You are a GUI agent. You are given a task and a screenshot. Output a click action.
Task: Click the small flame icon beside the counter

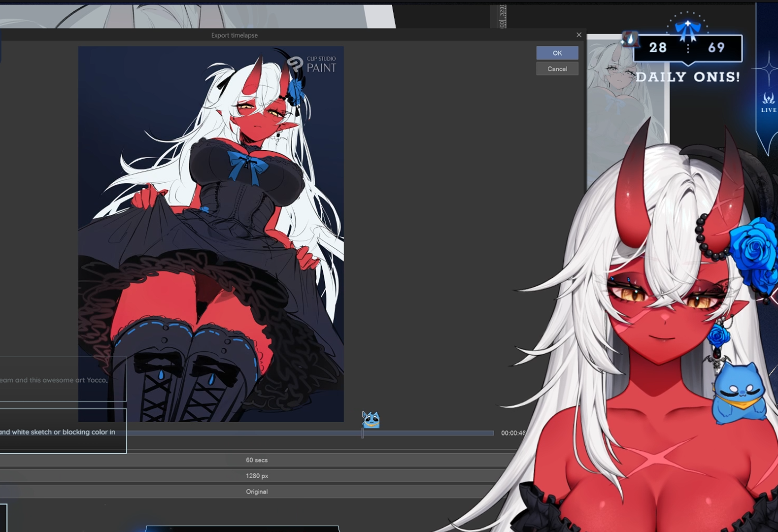[x=630, y=39]
